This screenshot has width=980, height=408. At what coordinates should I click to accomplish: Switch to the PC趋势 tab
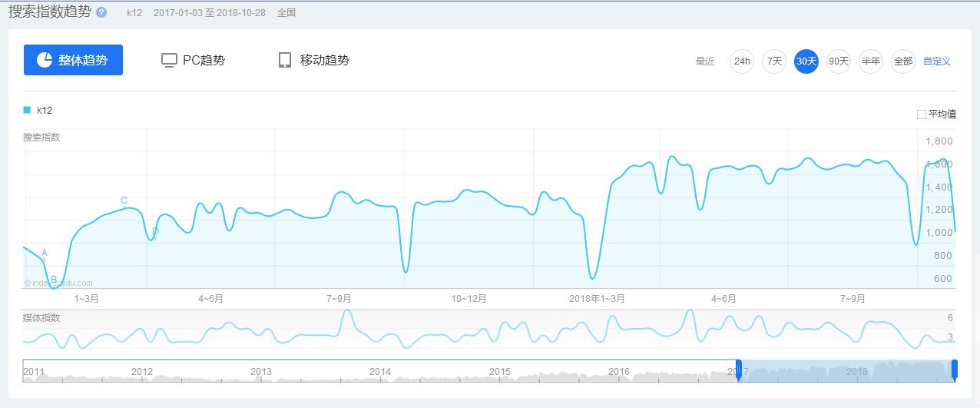(x=194, y=60)
